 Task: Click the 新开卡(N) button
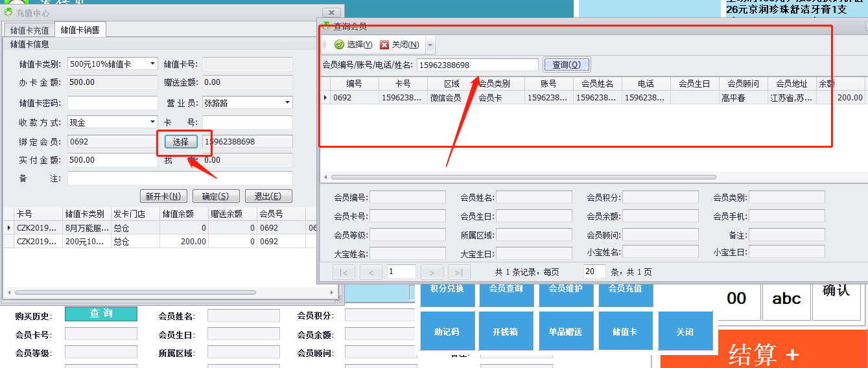pos(164,196)
